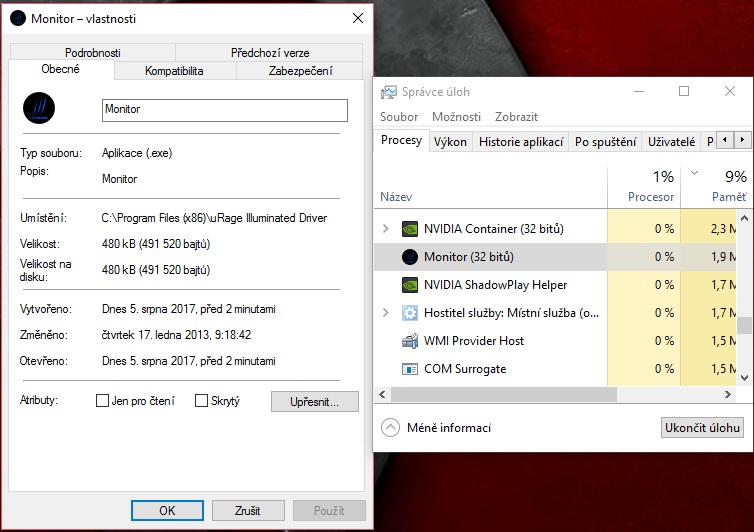Click the horizontal scrollbar left arrow
Screen dimensions: 754x532
pos(383,395)
